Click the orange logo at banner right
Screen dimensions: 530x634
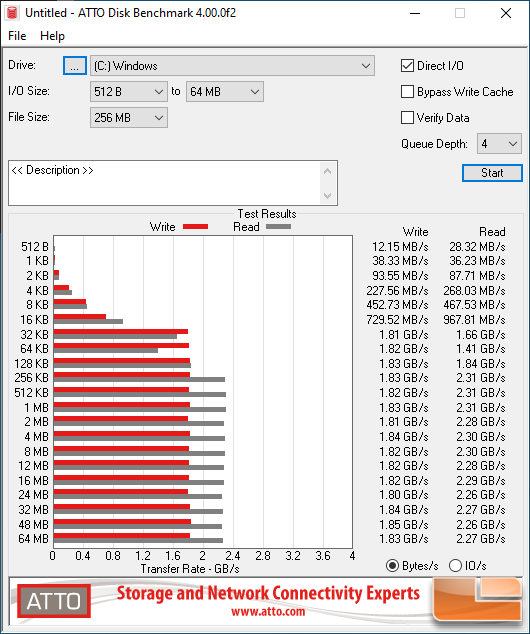[478, 599]
